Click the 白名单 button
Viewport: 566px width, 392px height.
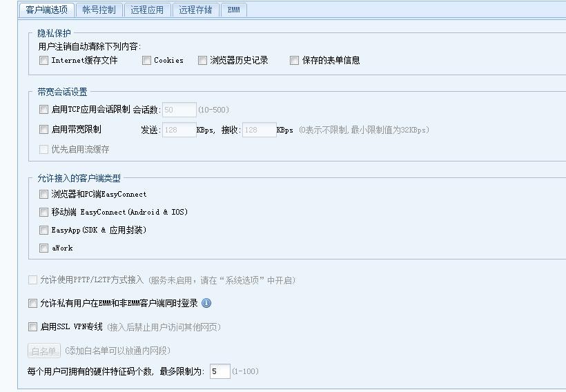pos(43,351)
